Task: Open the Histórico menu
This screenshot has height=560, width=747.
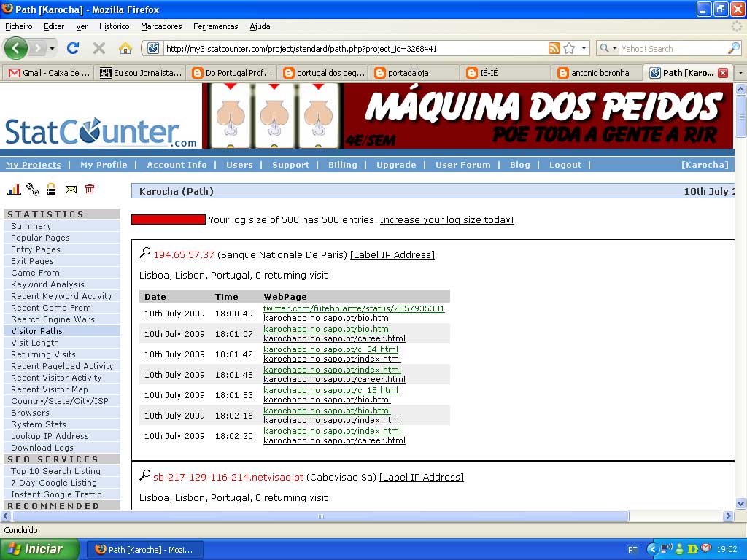Action: coord(114,26)
